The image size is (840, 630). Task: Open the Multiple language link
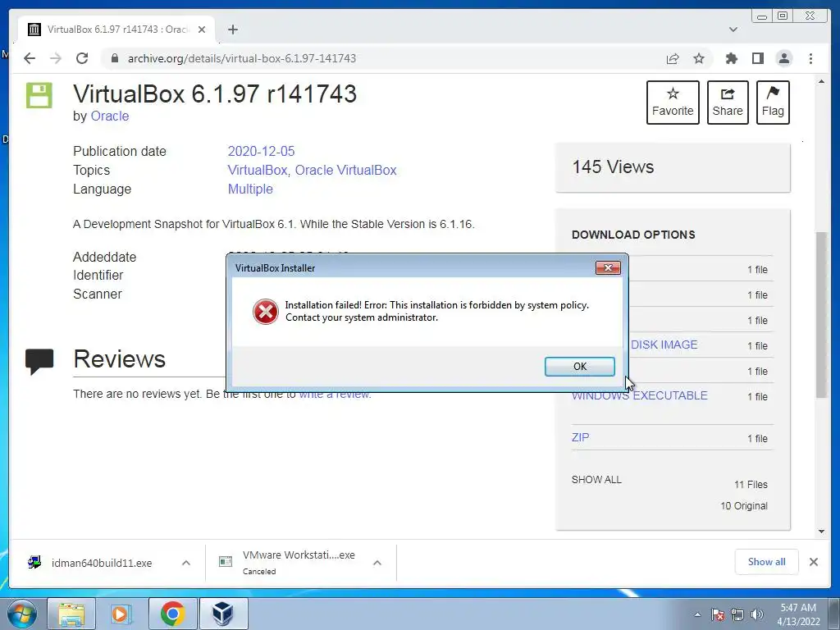click(x=250, y=189)
